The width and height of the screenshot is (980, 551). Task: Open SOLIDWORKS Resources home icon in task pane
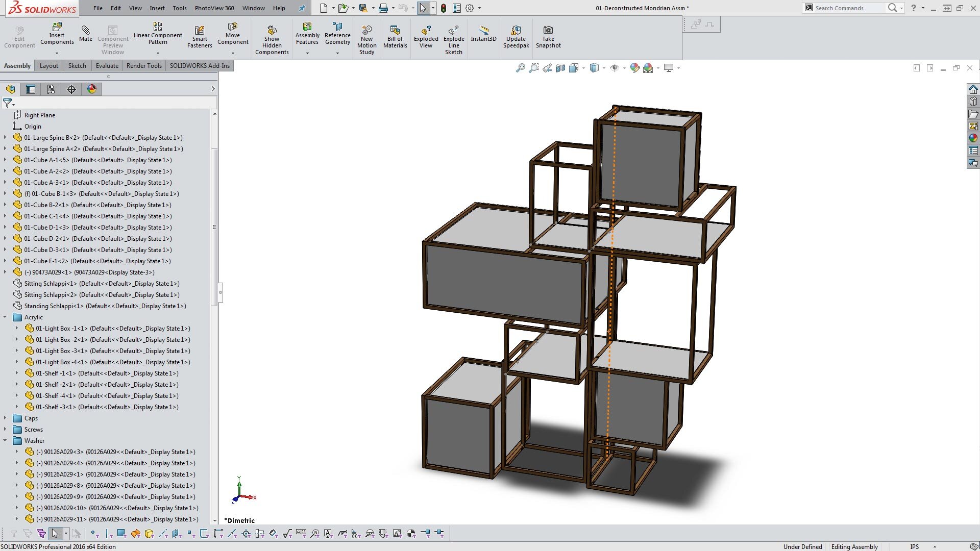973,89
